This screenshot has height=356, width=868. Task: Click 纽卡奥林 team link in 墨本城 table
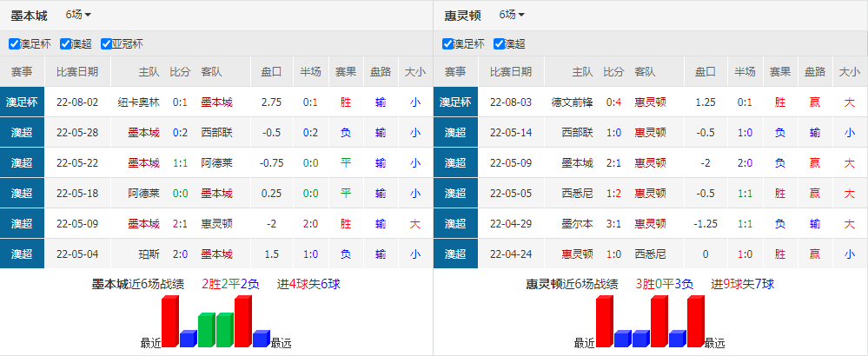click(138, 102)
